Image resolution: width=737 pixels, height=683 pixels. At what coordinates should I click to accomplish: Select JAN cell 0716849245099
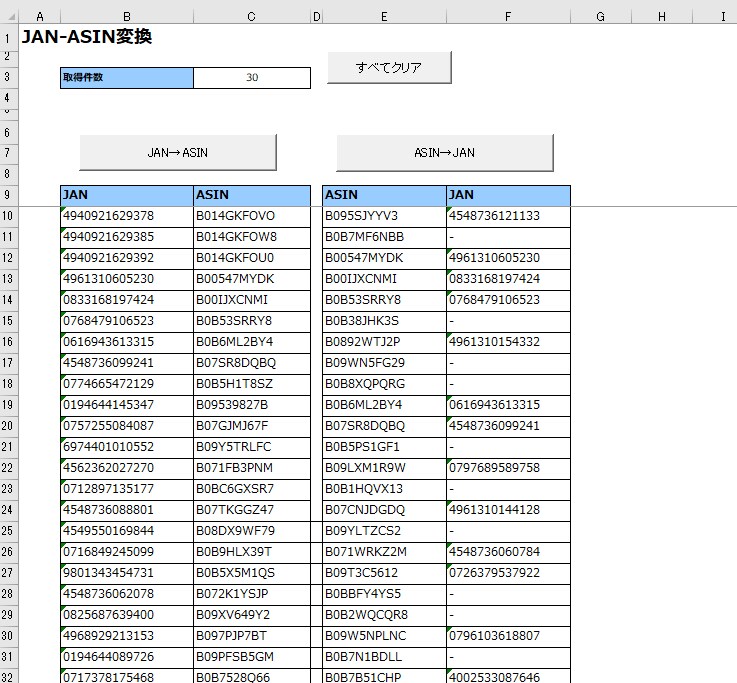point(127,552)
